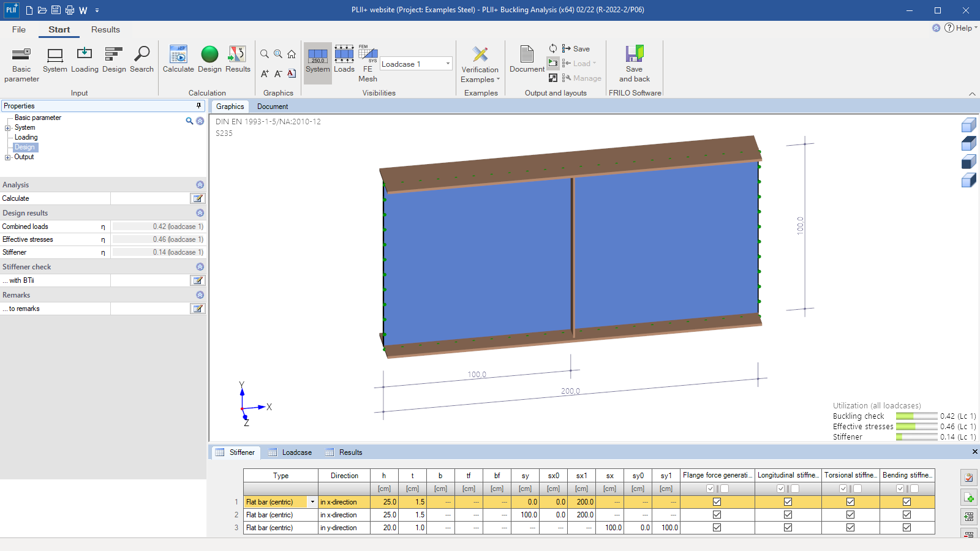Select the topmost 3D view cube icon
Viewport: 980px width, 551px height.
click(x=968, y=125)
